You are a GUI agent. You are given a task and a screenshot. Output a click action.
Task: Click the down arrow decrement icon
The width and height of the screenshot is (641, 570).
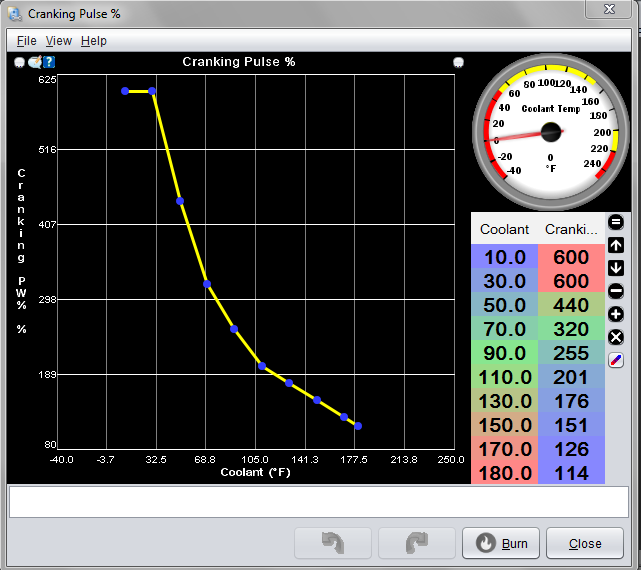coord(616,268)
